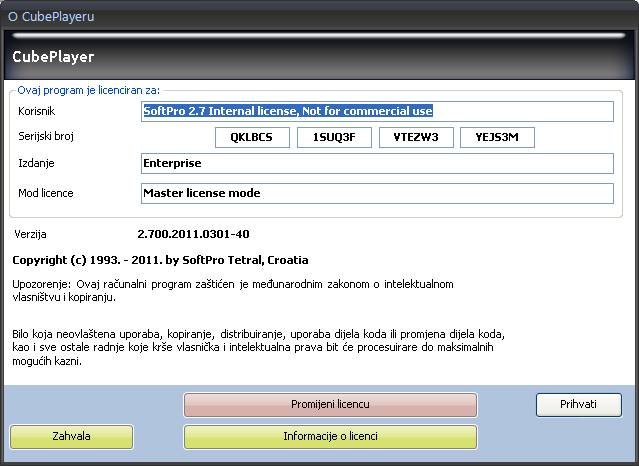The width and height of the screenshot is (639, 466).
Task: Click the Verzija label
Action: pyautogui.click(x=30, y=234)
